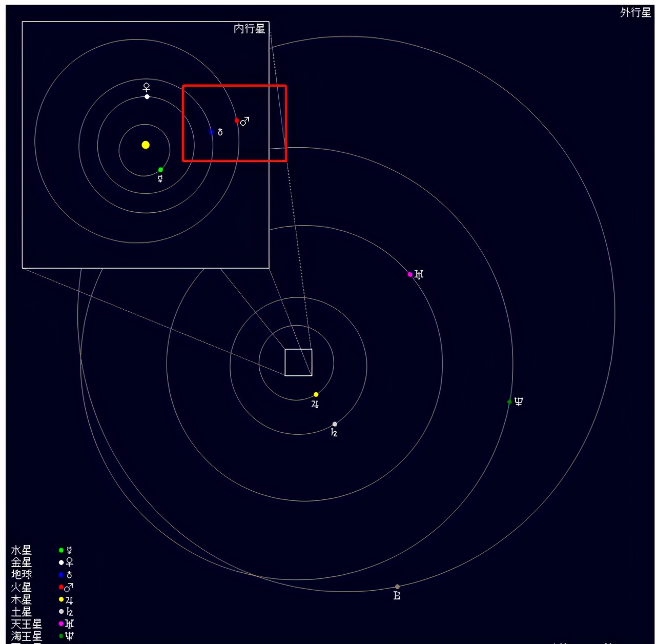Click the magenta legend dot next to 天王星
Viewport: 657px width, 644px height.
pyautogui.click(x=61, y=624)
